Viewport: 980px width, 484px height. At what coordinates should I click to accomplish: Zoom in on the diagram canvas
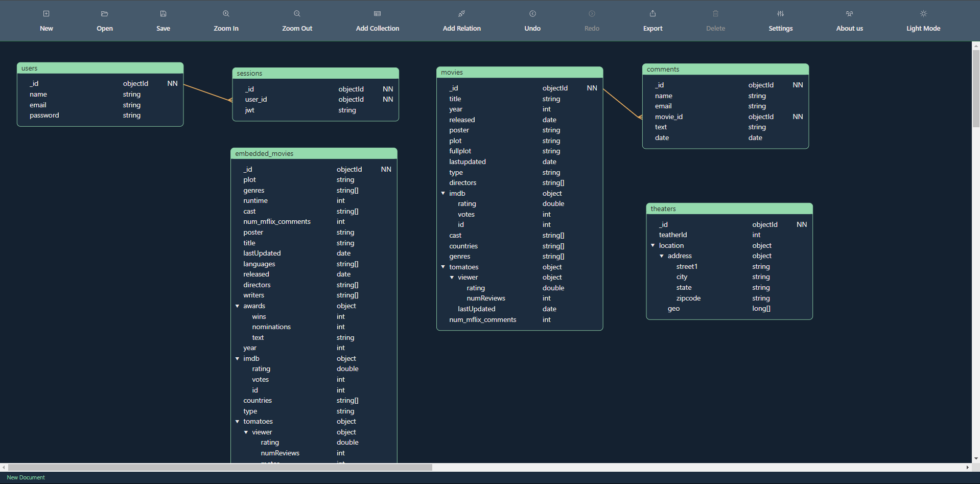pyautogui.click(x=226, y=14)
